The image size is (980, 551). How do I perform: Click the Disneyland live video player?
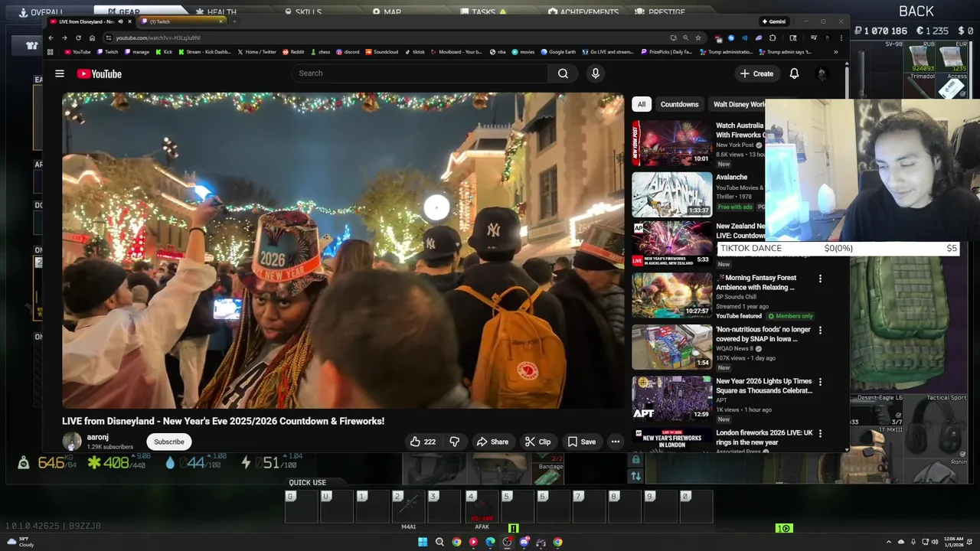pyautogui.click(x=343, y=251)
